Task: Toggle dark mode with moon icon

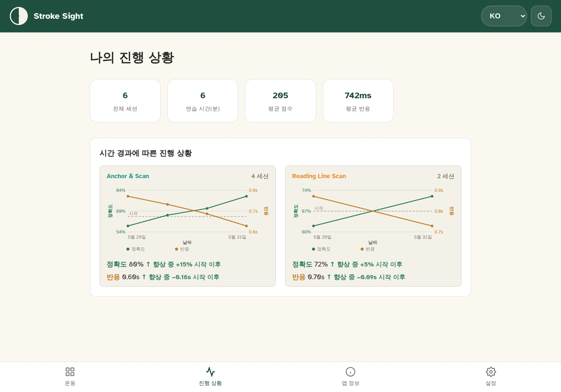Action: point(541,16)
